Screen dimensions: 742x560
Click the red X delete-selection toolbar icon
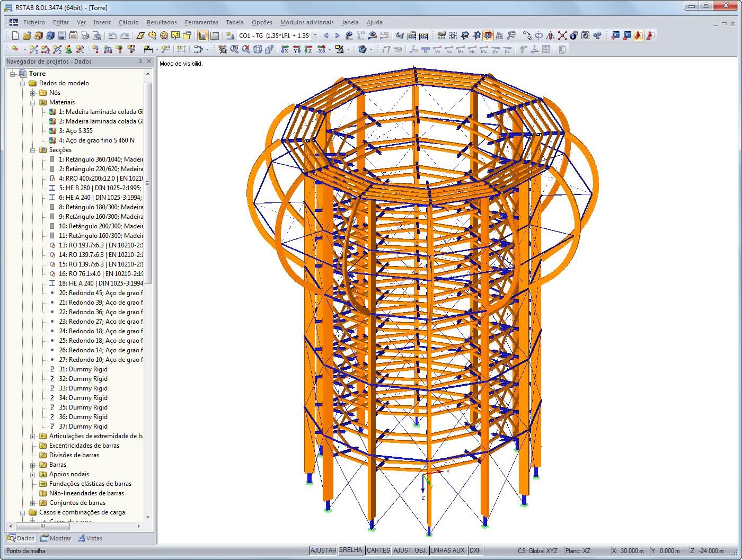point(562,35)
